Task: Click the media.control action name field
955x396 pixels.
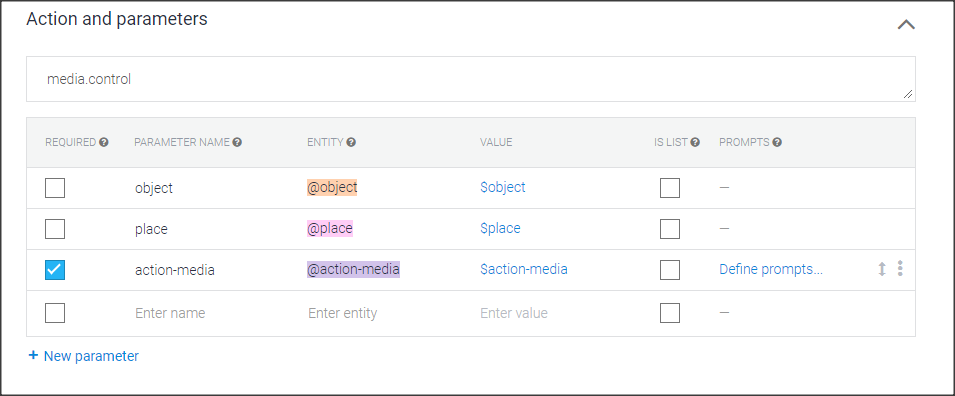Action: pos(470,79)
